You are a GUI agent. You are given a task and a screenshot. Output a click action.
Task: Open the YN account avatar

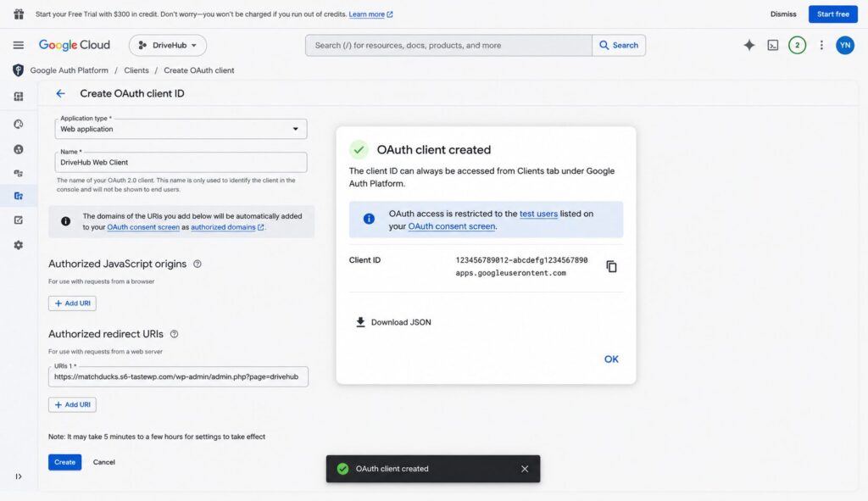(x=845, y=46)
